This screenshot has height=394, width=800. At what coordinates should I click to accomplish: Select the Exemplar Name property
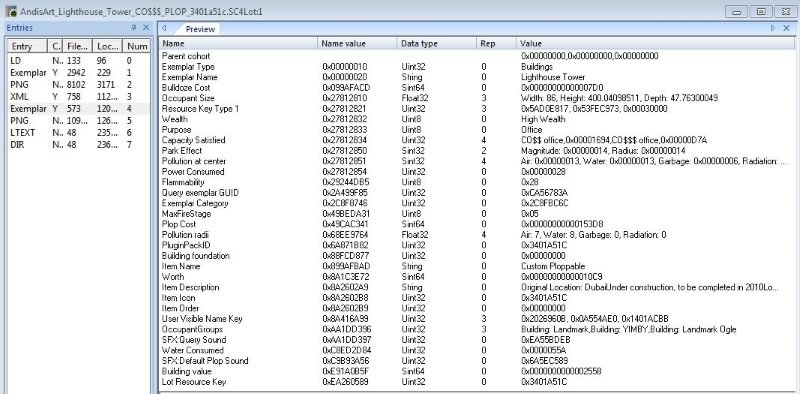tap(477, 77)
